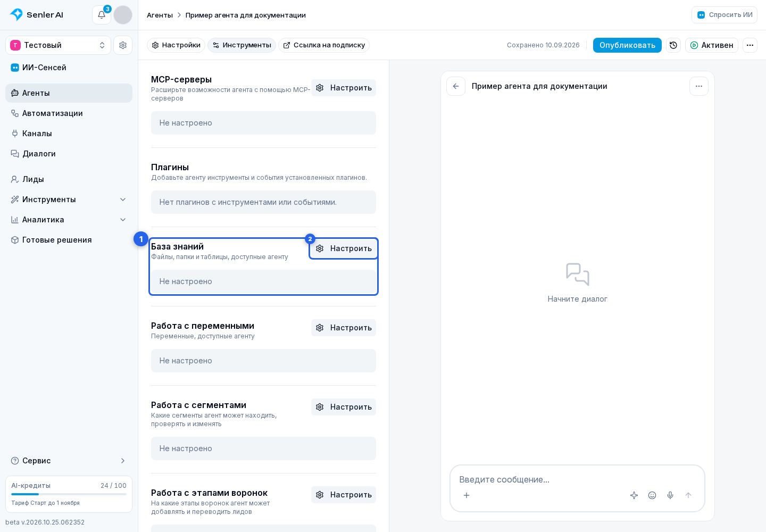Open the Тестовый workspace selector

tap(59, 45)
